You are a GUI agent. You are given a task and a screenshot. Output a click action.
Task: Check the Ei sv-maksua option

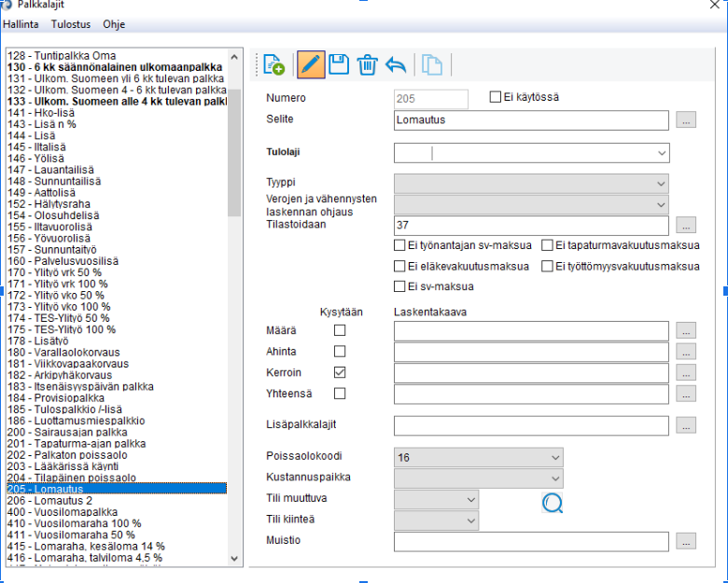pyautogui.click(x=399, y=286)
